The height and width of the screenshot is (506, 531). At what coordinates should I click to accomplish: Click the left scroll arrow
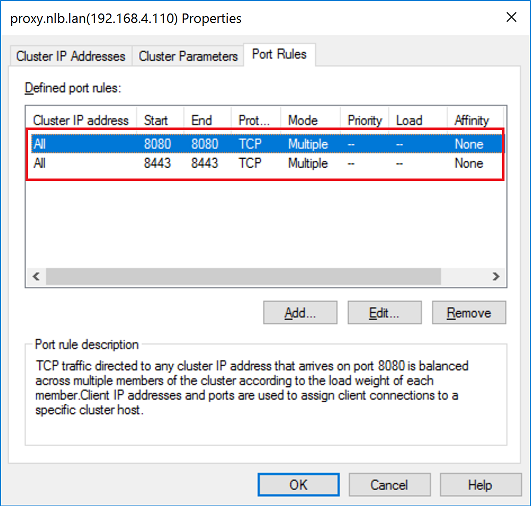coord(36,276)
